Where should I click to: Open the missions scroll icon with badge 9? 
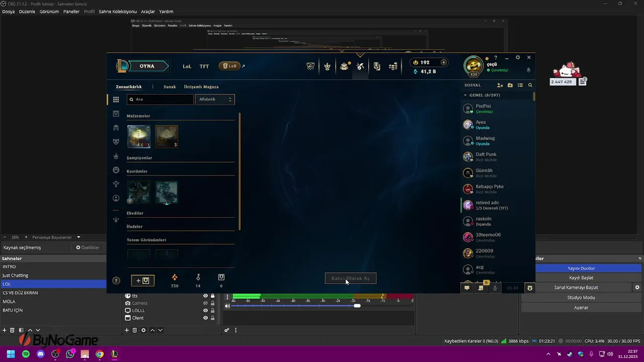pyautogui.click(x=481, y=288)
